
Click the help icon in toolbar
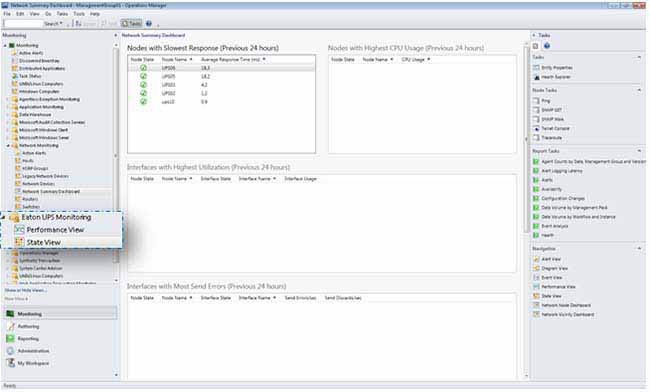click(148, 24)
